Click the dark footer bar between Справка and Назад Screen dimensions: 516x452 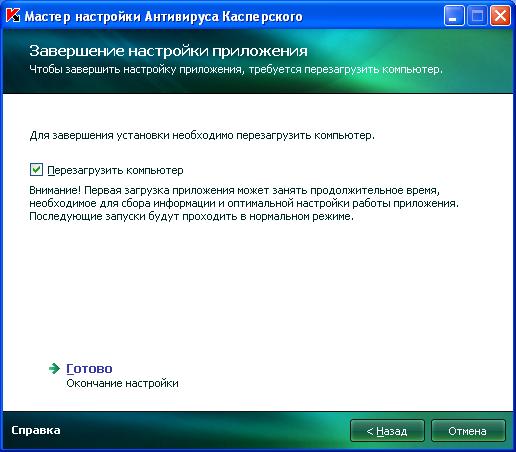click(x=205, y=431)
